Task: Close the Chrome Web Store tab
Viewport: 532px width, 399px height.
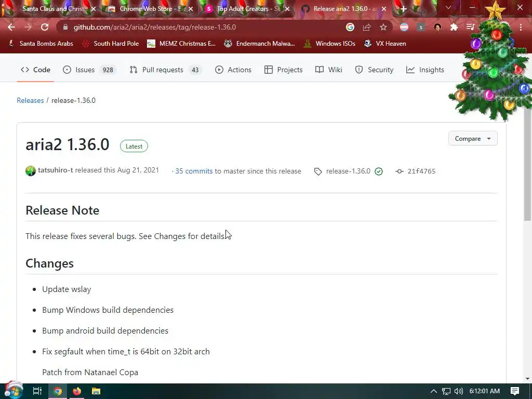Action: (x=191, y=9)
